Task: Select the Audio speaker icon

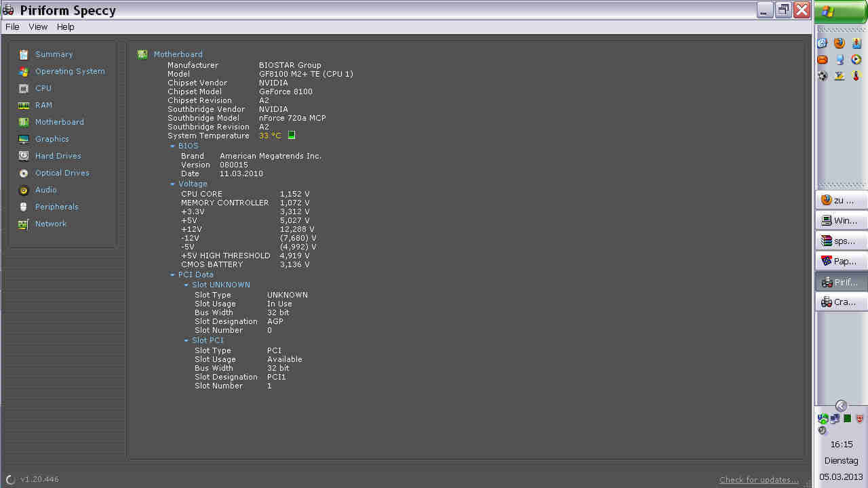Action: (x=24, y=190)
